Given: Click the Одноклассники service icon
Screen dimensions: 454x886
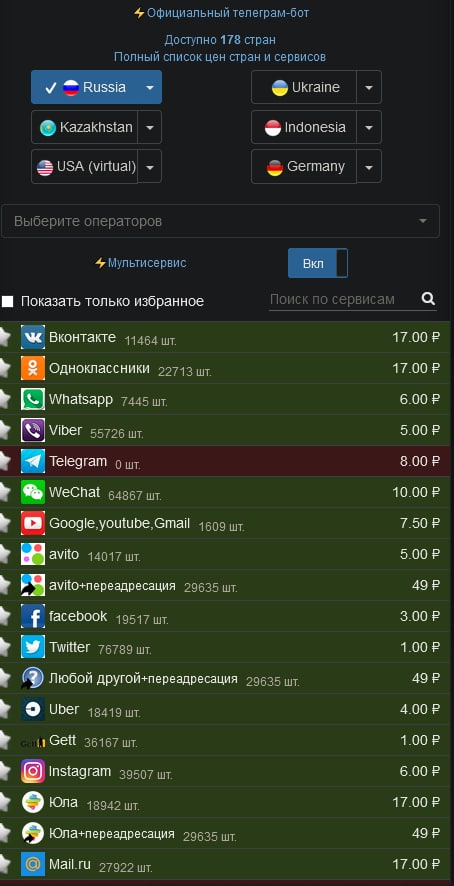Looking at the screenshot, I should [33, 368].
